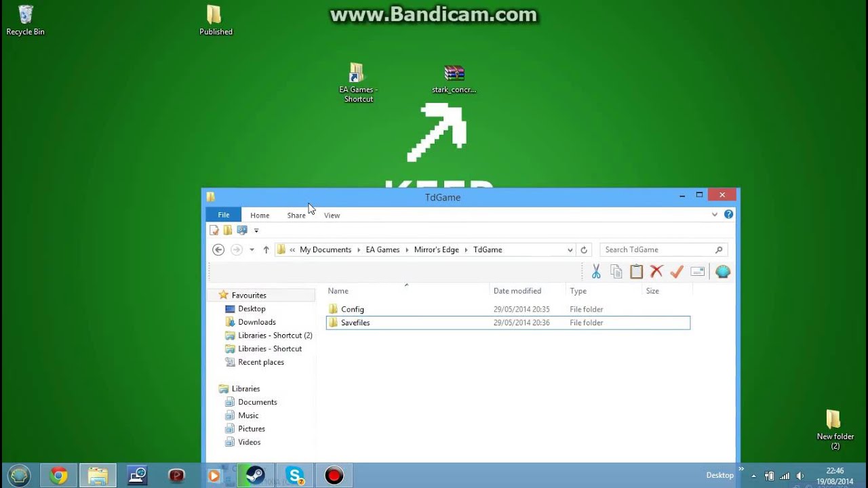The width and height of the screenshot is (868, 488).
Task: Click quick access New Folder icon
Action: tap(228, 230)
